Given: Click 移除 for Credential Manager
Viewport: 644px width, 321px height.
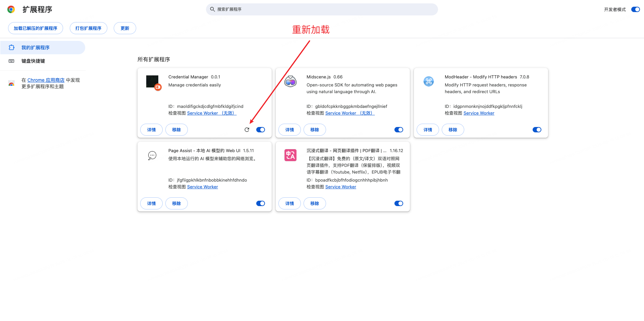Looking at the screenshot, I should [x=176, y=130].
